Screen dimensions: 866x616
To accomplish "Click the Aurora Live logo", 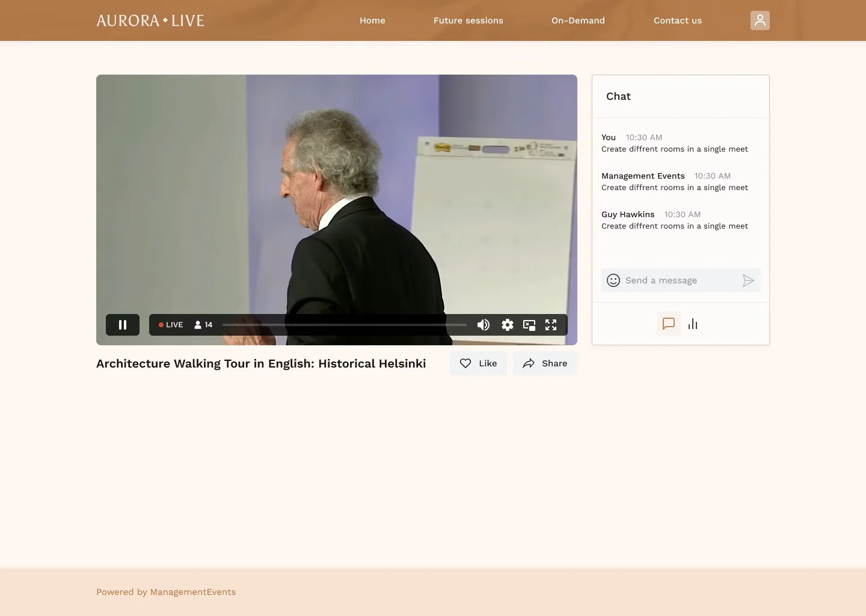I will pyautogui.click(x=150, y=20).
